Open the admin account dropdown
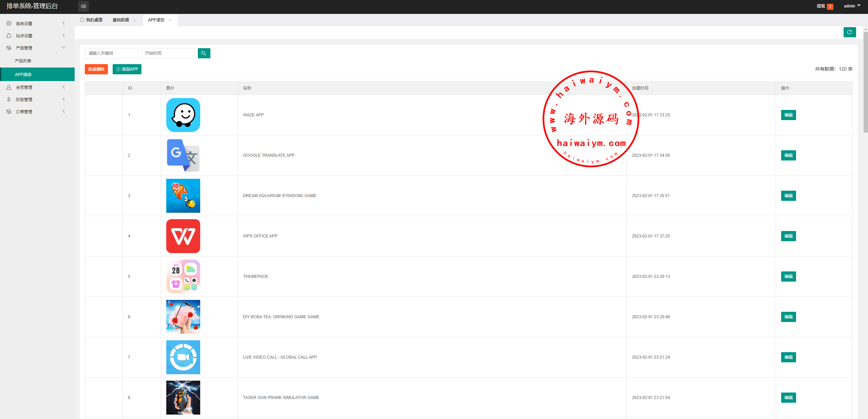 [852, 6]
